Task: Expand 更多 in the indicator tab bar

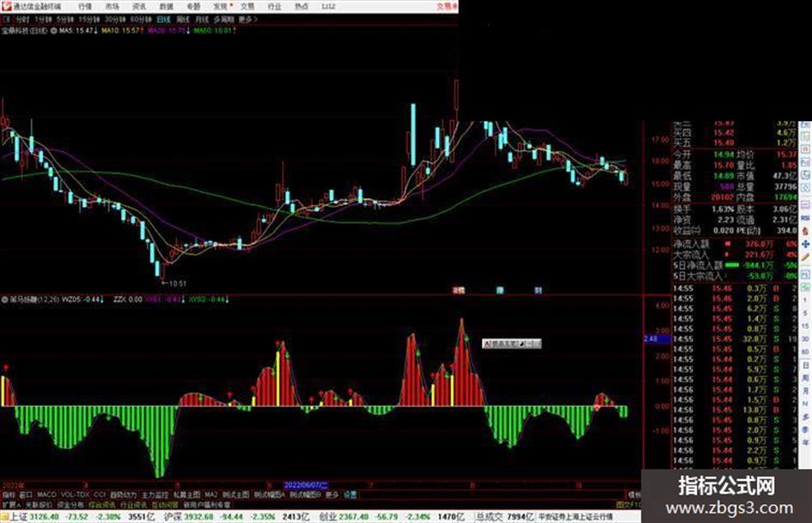Action: pos(332,495)
